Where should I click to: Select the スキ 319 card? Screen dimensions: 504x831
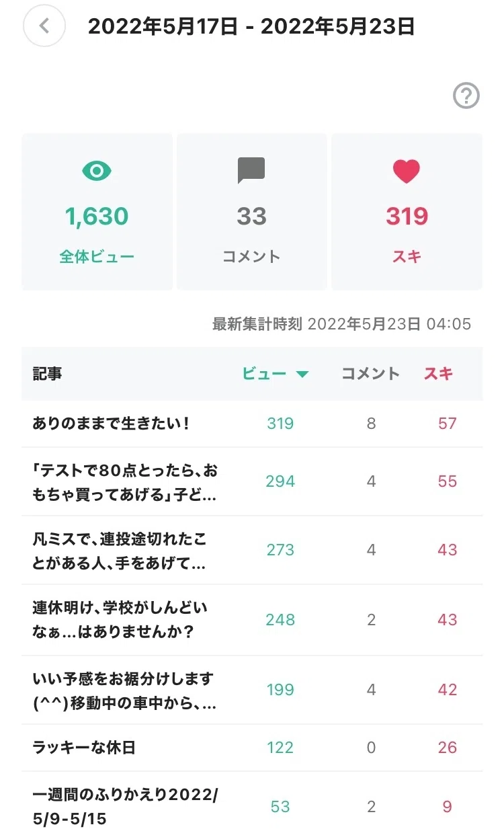click(x=407, y=211)
